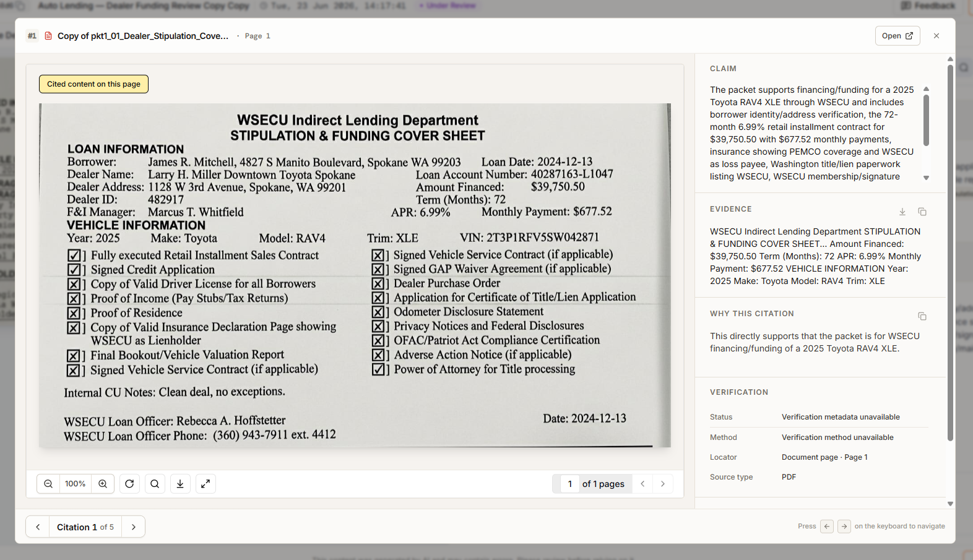
Task: Click the red PDF file icon
Action: tap(48, 36)
